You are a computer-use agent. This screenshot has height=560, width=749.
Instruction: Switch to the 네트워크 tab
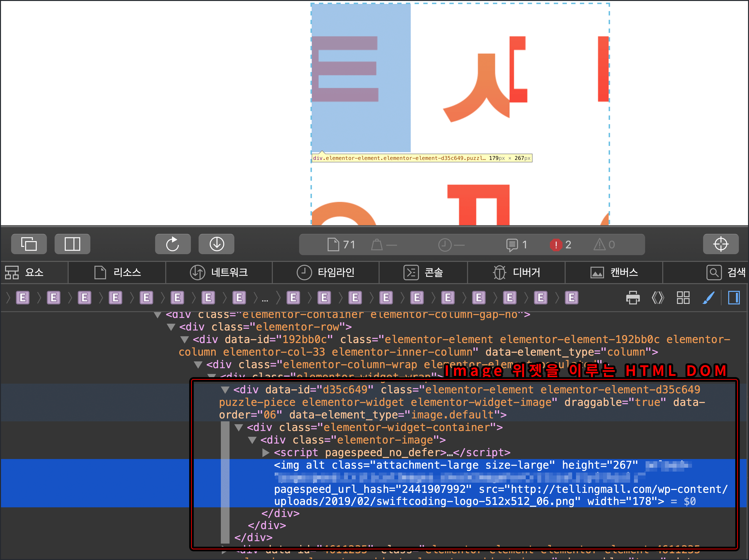[x=219, y=273]
